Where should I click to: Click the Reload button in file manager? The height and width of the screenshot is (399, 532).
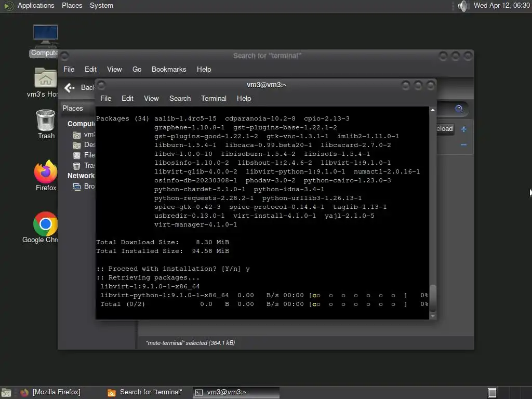[x=445, y=129]
